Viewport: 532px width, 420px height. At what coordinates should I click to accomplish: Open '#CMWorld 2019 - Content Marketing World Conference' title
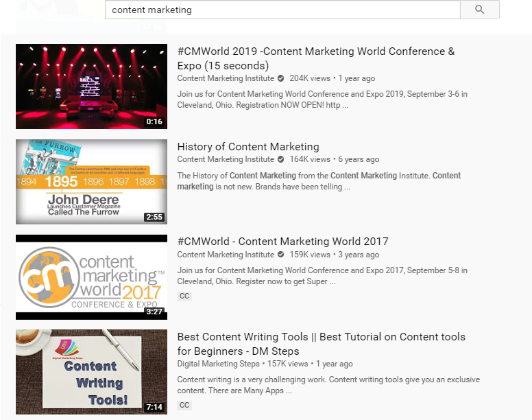(316, 58)
